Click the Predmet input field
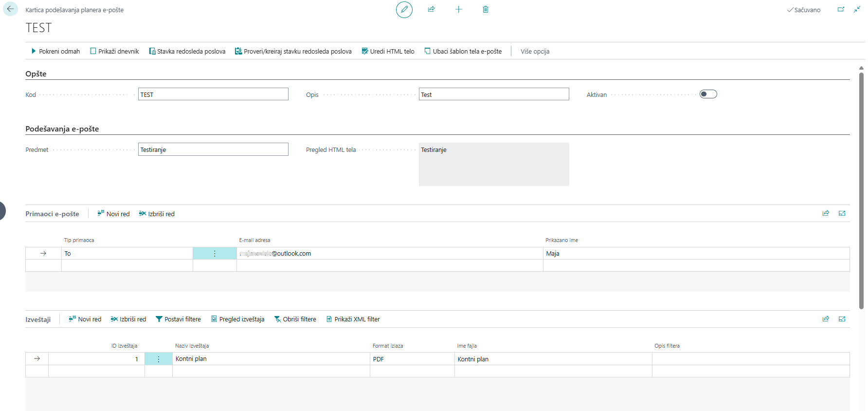Image resolution: width=868 pixels, height=411 pixels. [x=213, y=149]
